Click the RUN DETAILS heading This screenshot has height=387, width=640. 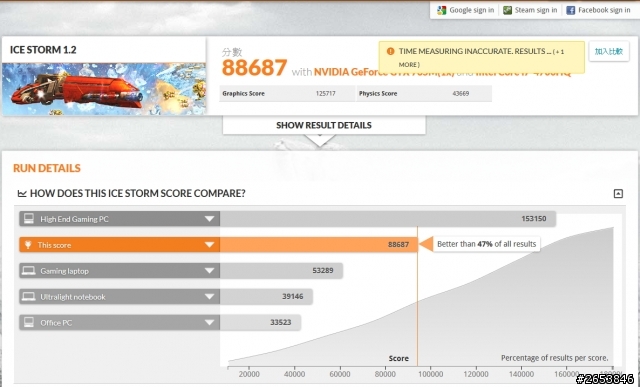click(47, 168)
